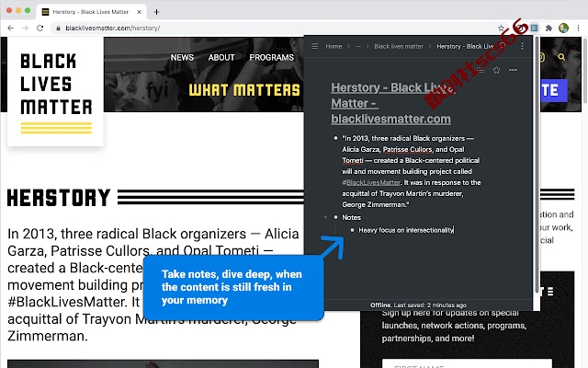
Task: Close the Herstory browser tab
Action: click(x=139, y=12)
